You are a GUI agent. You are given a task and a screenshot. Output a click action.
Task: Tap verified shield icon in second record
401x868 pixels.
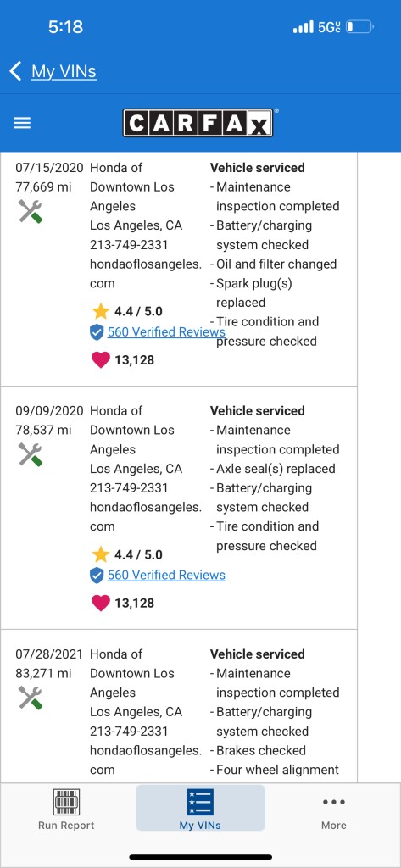(x=97, y=576)
